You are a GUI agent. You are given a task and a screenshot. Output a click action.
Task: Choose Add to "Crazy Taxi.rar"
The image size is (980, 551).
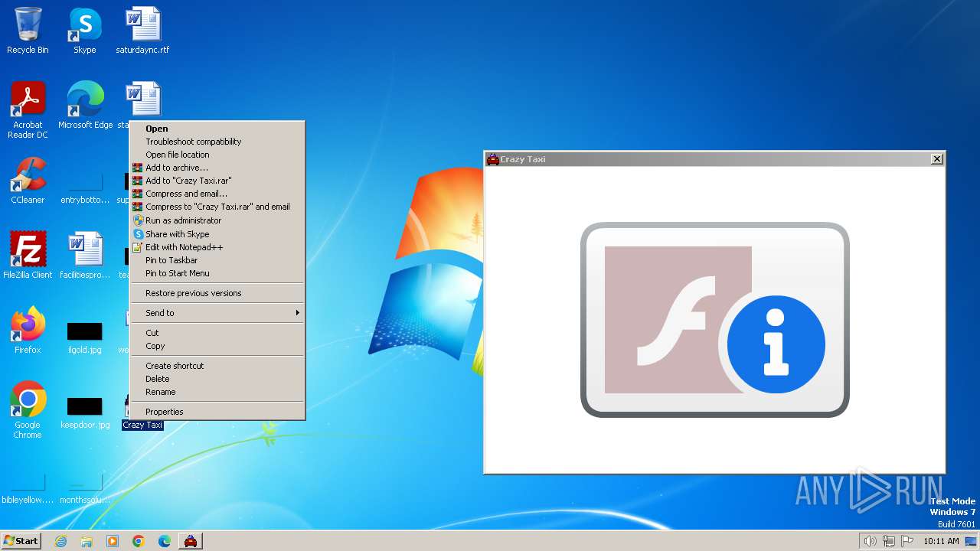click(x=217, y=181)
